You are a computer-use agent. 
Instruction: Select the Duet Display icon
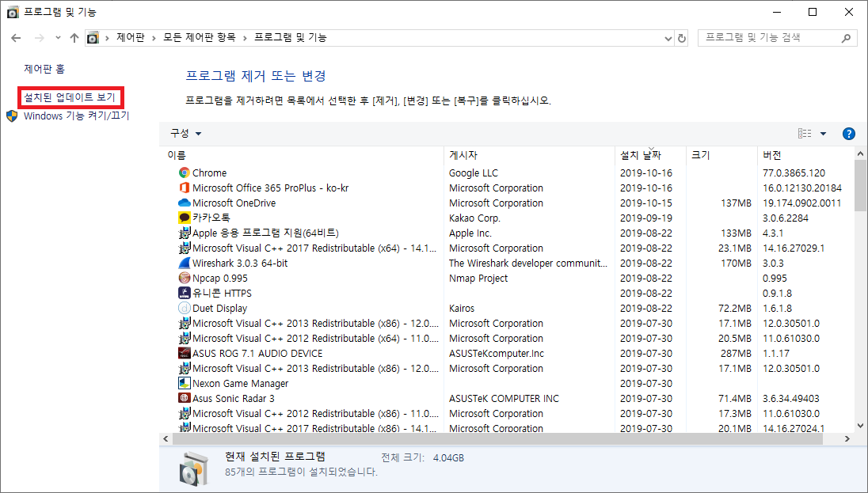(185, 308)
